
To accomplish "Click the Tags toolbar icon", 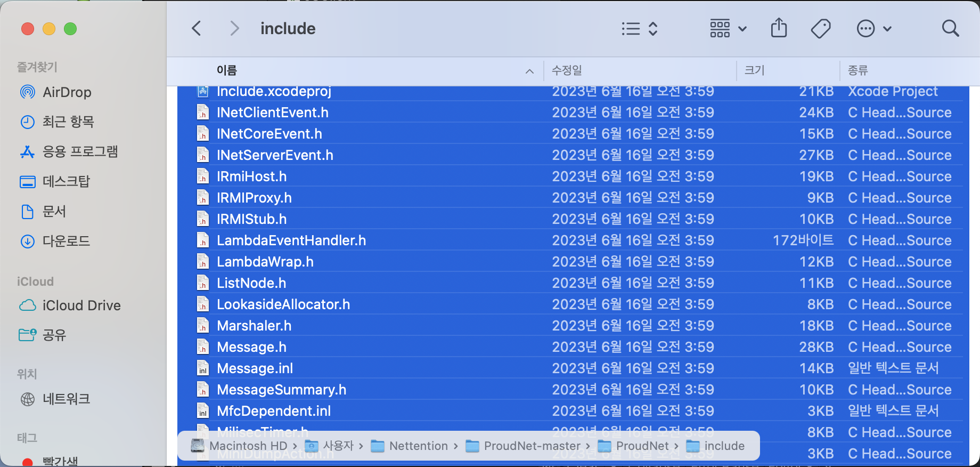I will coord(820,28).
